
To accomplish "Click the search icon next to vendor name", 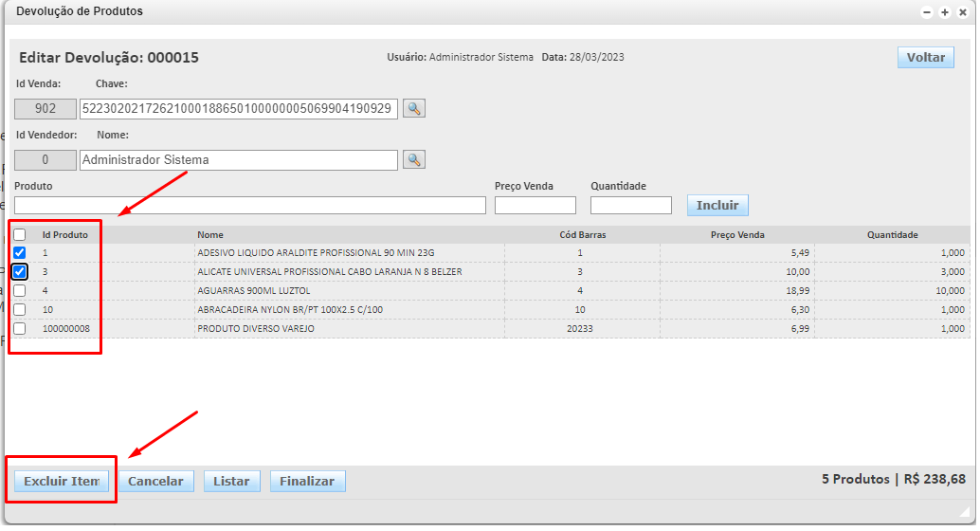I will [x=413, y=159].
